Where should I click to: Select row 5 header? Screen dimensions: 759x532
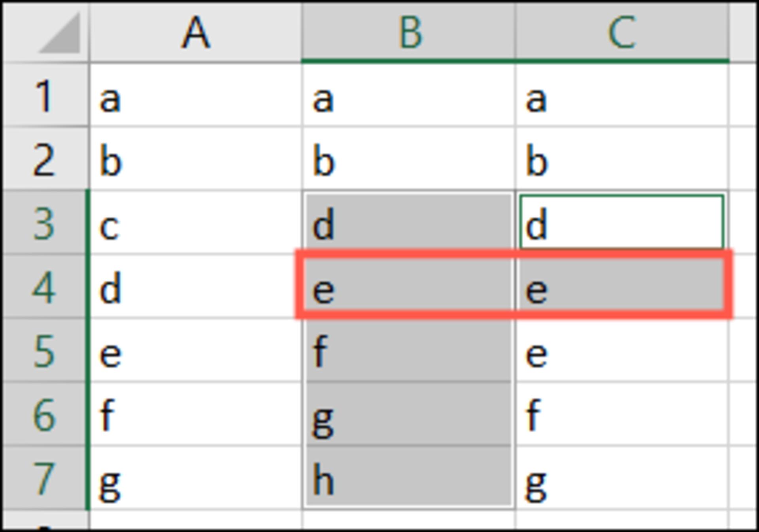pyautogui.click(x=45, y=350)
